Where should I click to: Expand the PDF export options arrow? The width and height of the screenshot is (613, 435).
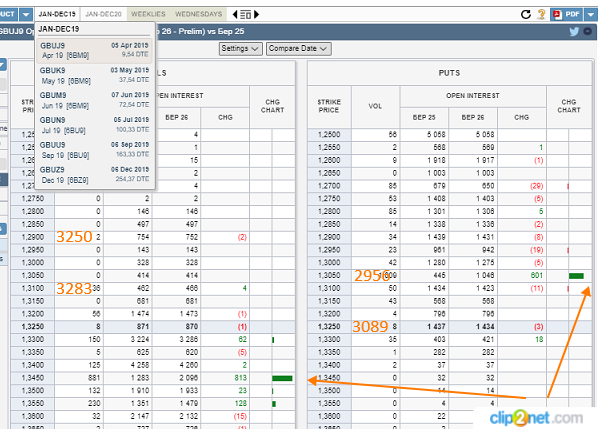pos(591,14)
